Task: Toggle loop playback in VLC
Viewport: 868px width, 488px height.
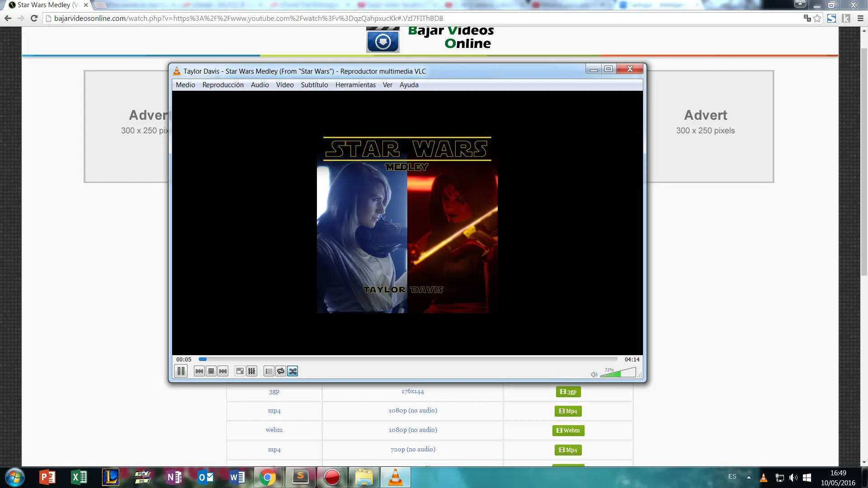Action: point(281,371)
